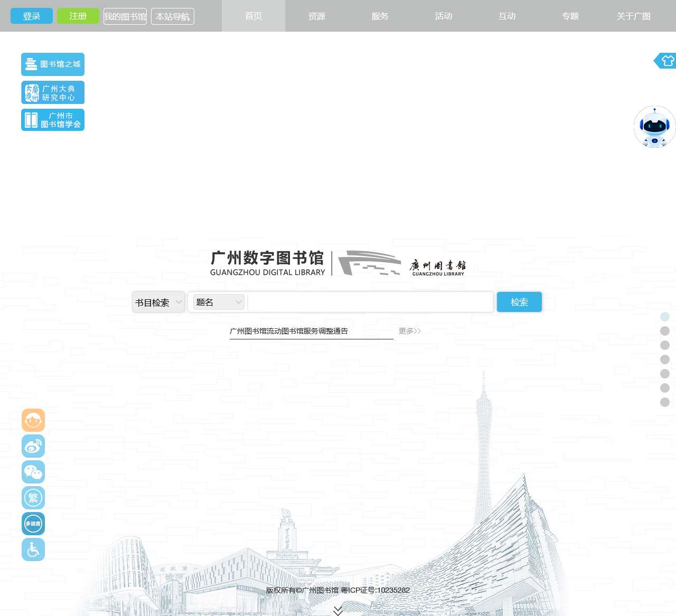Click the double down arrow at bottom
Image resolution: width=676 pixels, height=616 pixels.
[338, 611]
